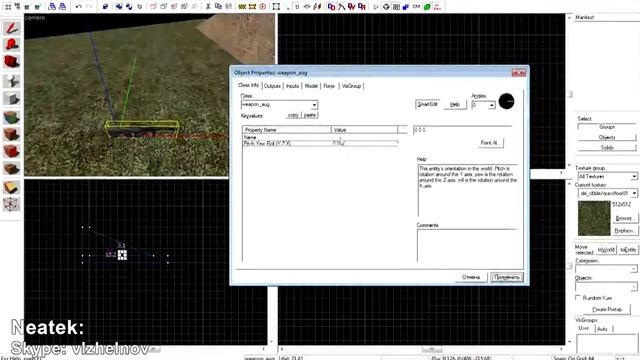Select the Apply overlays tool icon
The width and height of the screenshot is (640, 360).
[x=11, y=169]
